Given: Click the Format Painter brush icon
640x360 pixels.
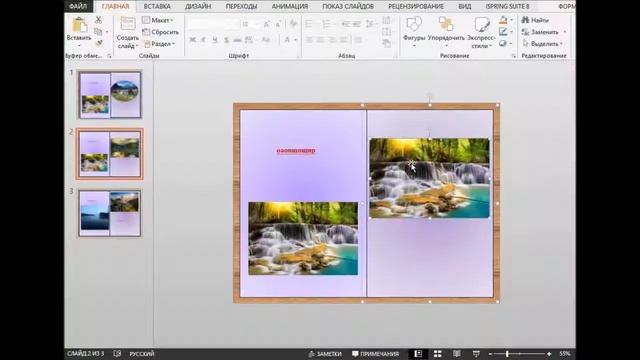Looking at the screenshot, I should [x=98, y=42].
